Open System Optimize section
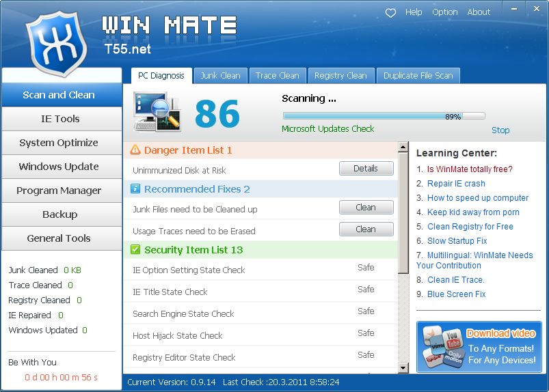Image resolution: width=549 pixels, height=392 pixels. [62, 143]
